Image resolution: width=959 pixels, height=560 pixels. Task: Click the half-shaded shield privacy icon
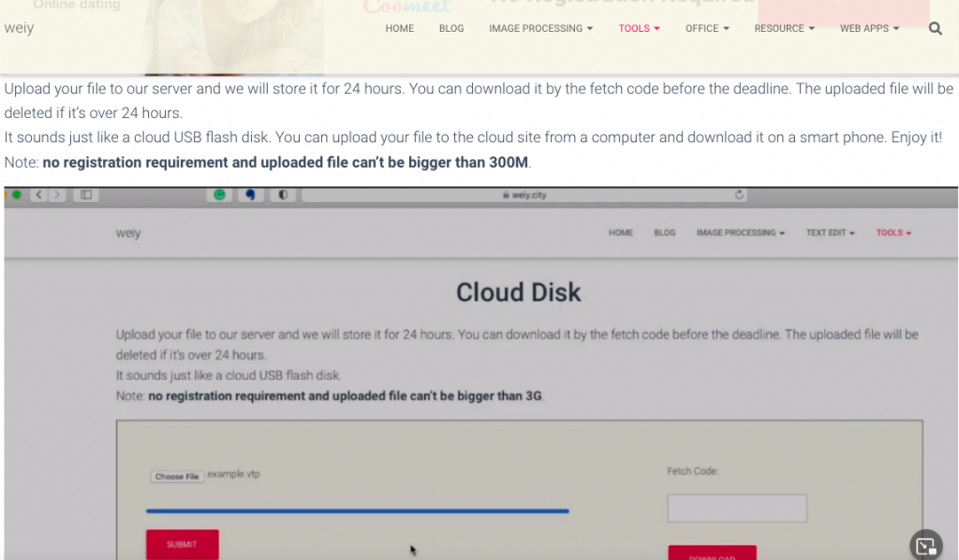[x=283, y=195]
